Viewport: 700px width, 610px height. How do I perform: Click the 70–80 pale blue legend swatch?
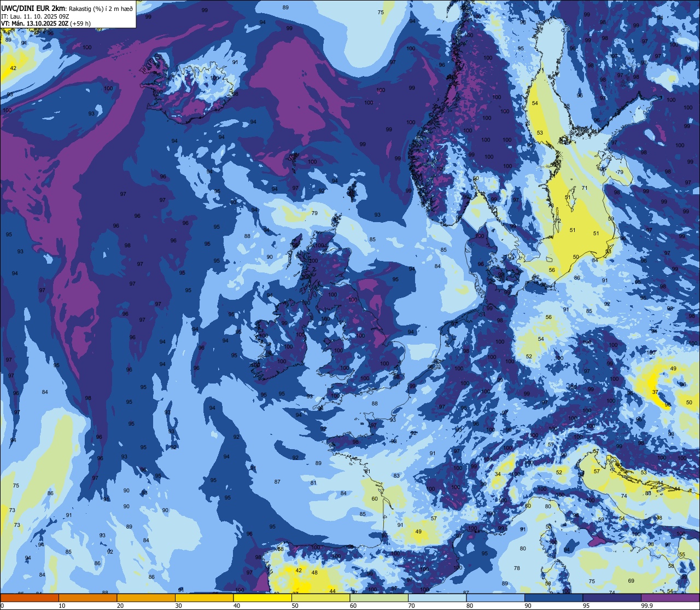pos(437,597)
